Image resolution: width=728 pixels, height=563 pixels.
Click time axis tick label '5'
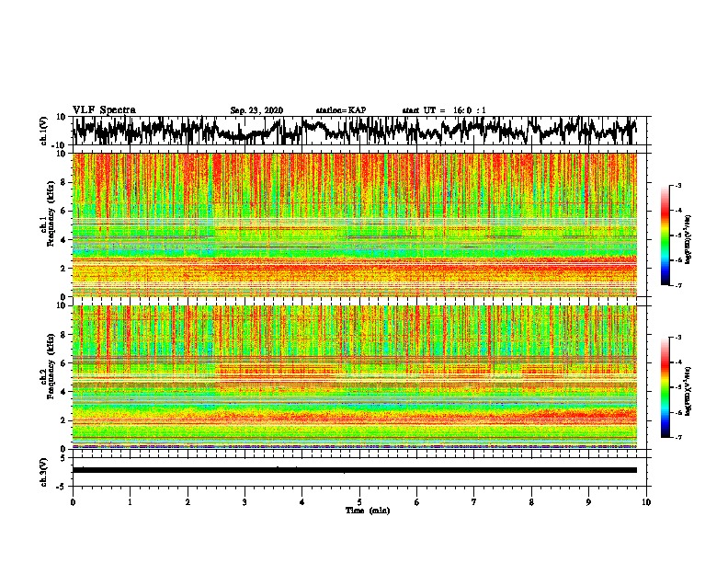click(x=359, y=502)
